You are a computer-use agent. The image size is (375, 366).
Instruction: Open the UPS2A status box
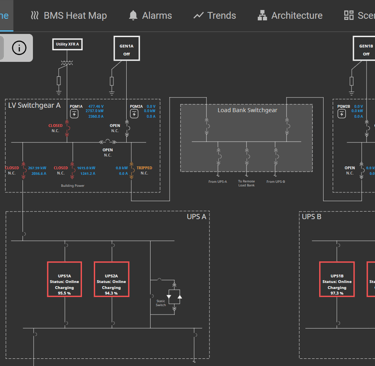click(111, 279)
